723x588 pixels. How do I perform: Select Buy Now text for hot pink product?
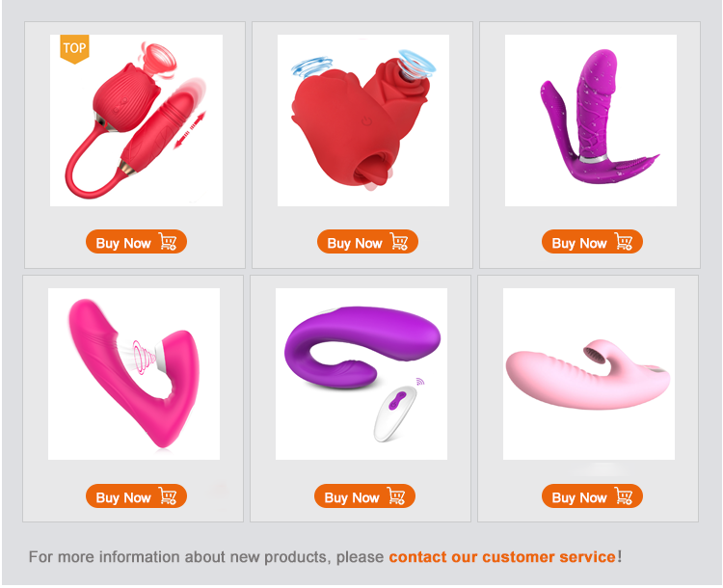click(x=123, y=497)
